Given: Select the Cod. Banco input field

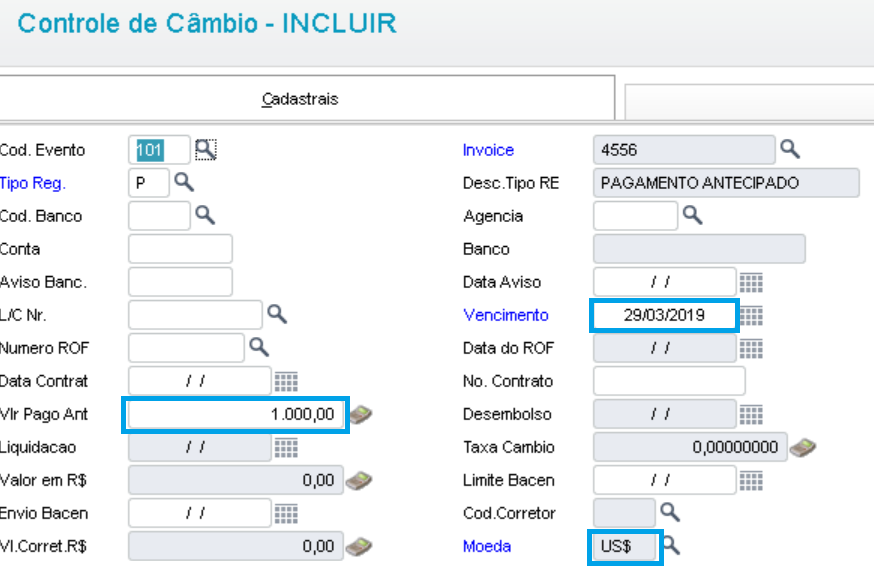Looking at the screenshot, I should (x=159, y=216).
